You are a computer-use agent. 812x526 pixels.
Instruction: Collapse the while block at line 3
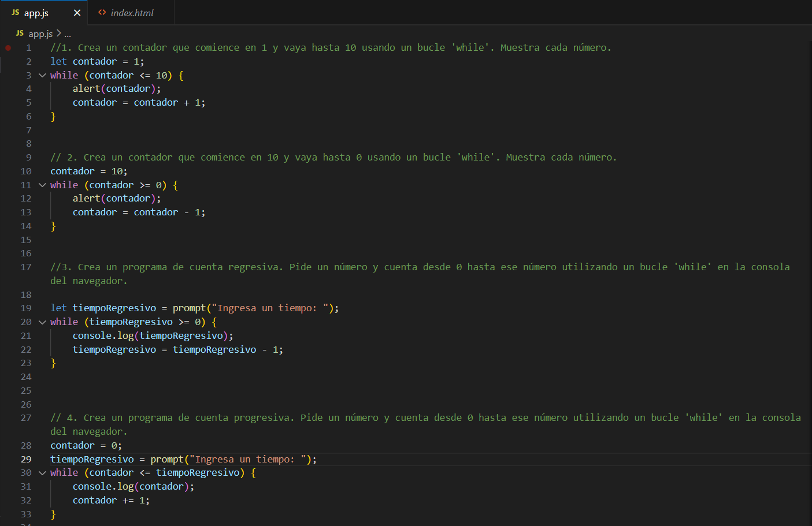pos(42,75)
